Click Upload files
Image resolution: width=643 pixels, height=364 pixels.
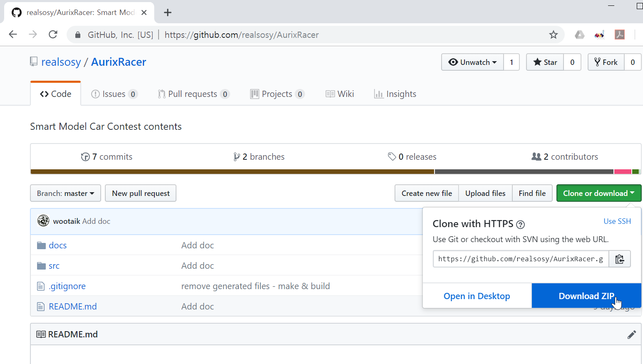pyautogui.click(x=485, y=193)
